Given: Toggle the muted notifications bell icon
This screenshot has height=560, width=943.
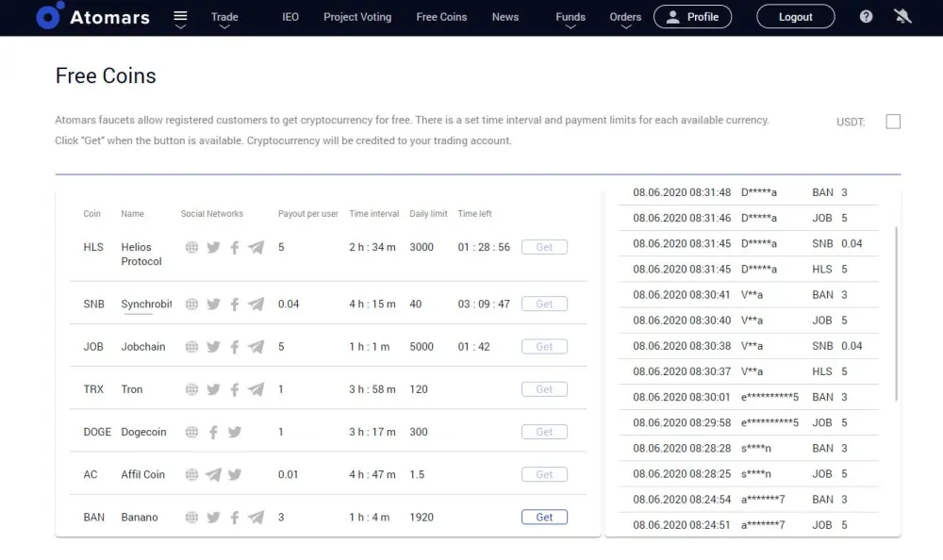Looking at the screenshot, I should 902,16.
